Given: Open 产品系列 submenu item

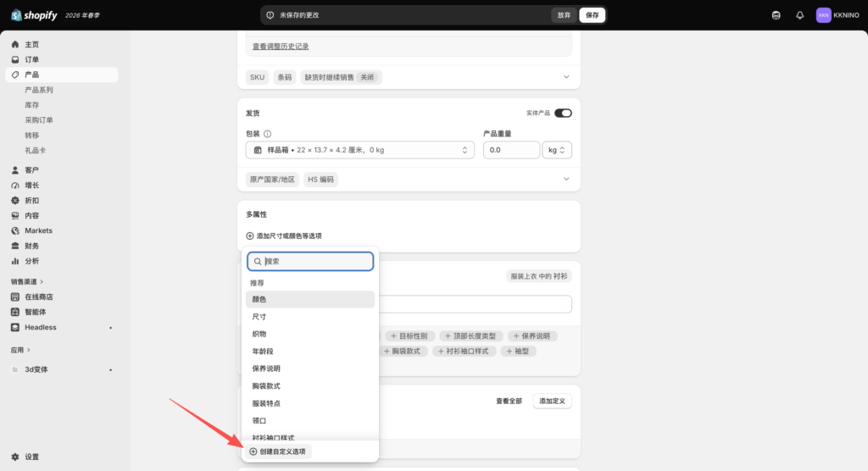Looking at the screenshot, I should point(39,90).
